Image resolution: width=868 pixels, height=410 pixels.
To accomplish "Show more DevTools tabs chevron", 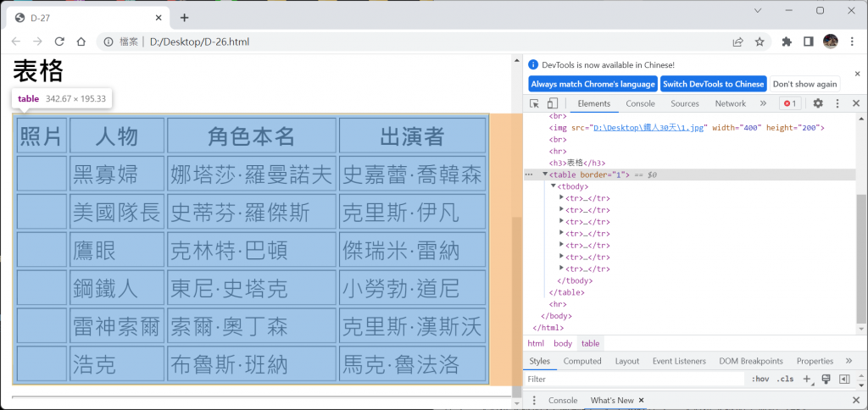I will pyautogui.click(x=763, y=103).
